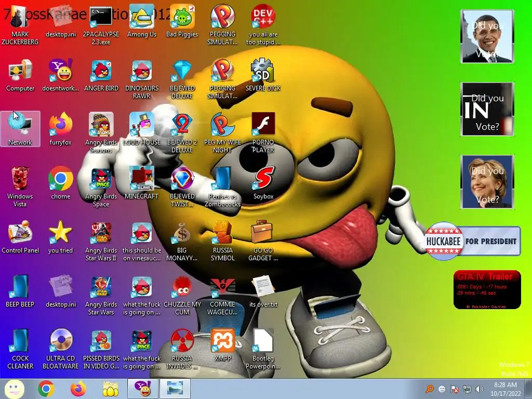The image size is (532, 399).
Task: Click the Angry Birds Star Wars II icon
Action: click(101, 241)
